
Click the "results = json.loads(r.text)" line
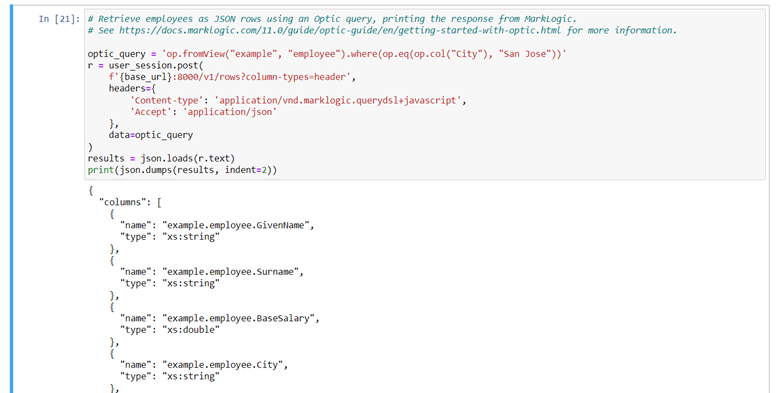click(161, 158)
